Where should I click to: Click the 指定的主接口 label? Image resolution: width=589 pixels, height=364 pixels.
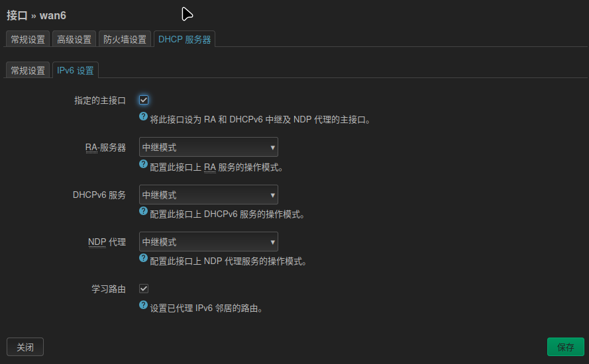coord(100,101)
